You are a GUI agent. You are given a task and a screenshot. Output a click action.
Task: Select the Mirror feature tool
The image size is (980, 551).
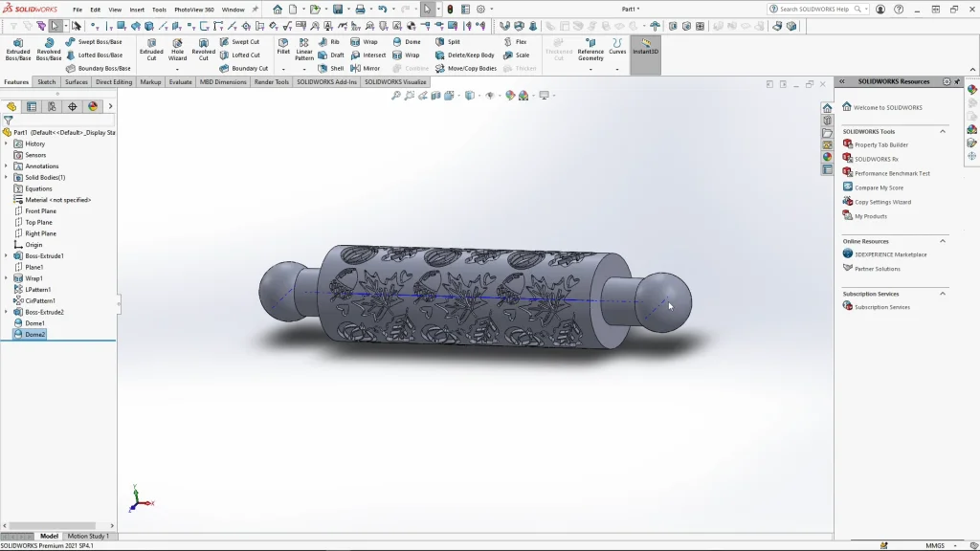(x=366, y=69)
